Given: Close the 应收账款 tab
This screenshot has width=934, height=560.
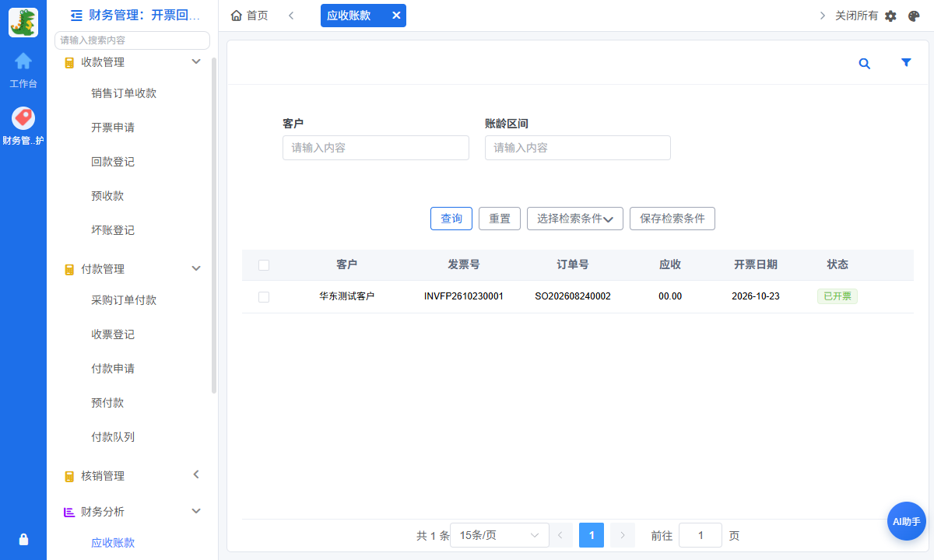Looking at the screenshot, I should (x=395, y=16).
